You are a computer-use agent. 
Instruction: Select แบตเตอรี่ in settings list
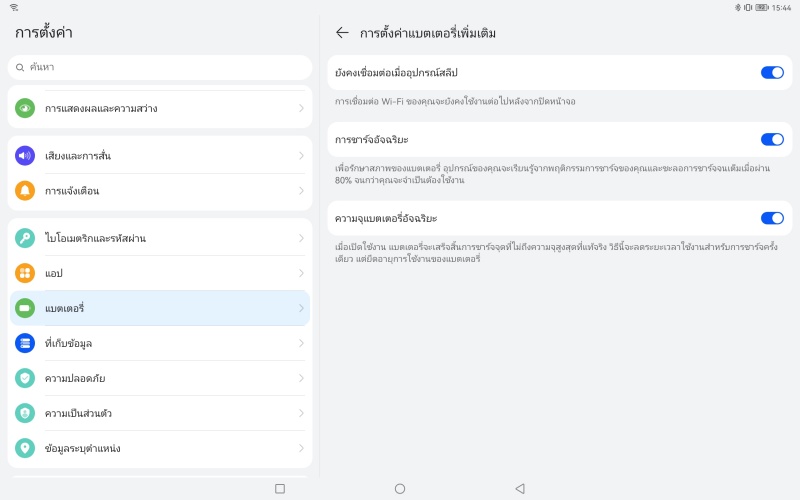160,308
